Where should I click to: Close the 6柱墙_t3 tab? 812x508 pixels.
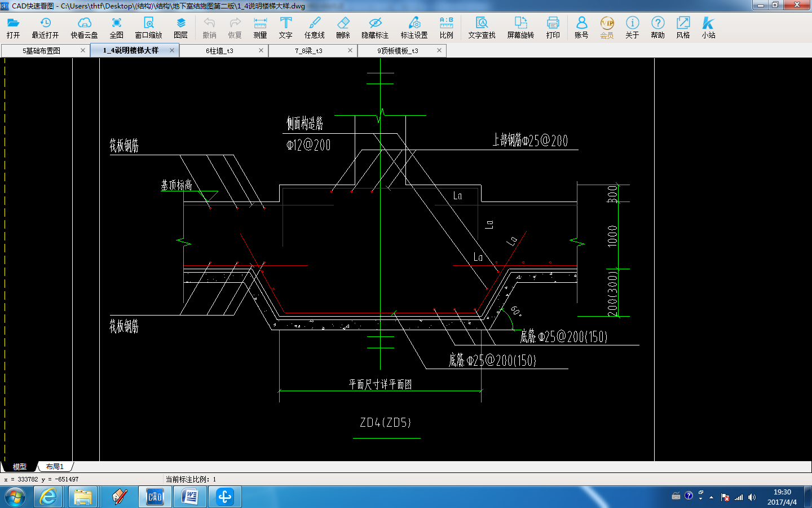pyautogui.click(x=261, y=50)
